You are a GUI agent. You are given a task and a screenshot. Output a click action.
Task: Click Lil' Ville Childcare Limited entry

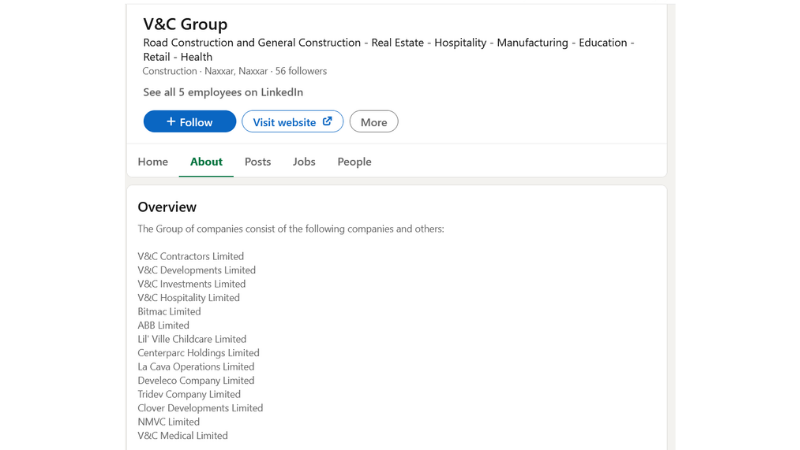point(192,339)
